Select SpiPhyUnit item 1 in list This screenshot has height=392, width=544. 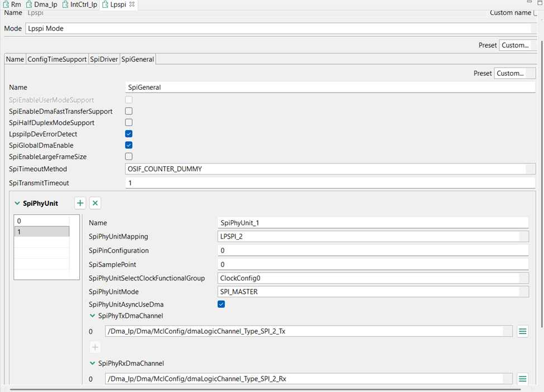point(42,232)
